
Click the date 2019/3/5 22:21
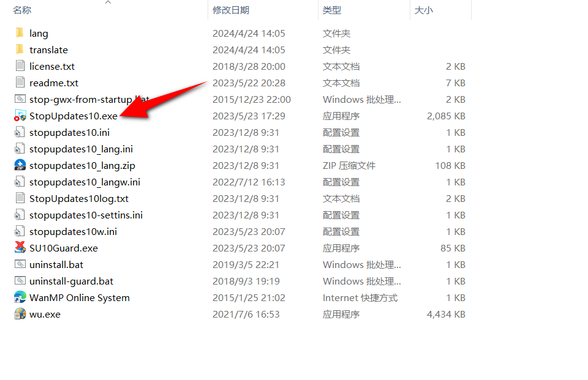click(246, 264)
